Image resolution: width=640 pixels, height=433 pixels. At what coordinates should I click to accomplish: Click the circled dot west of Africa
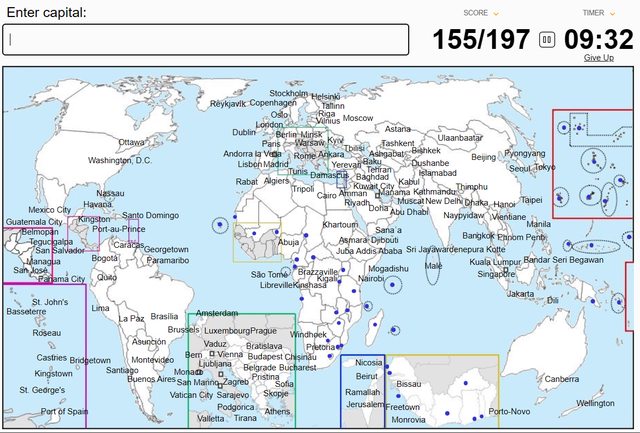220,225
